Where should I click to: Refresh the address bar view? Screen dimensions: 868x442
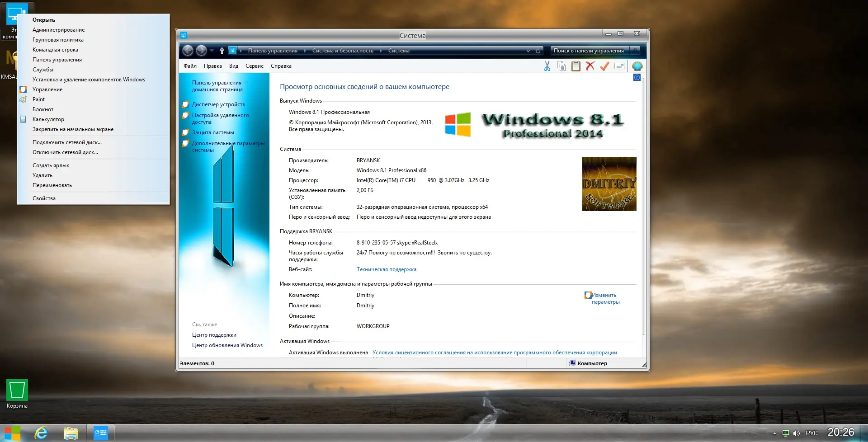point(538,51)
